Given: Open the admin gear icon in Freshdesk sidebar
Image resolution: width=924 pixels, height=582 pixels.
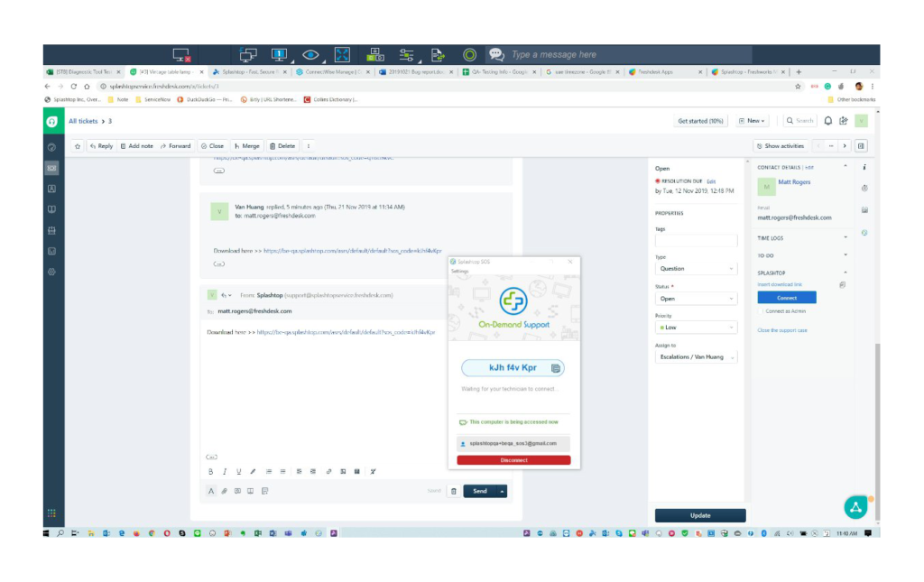Looking at the screenshot, I should pos(51,272).
